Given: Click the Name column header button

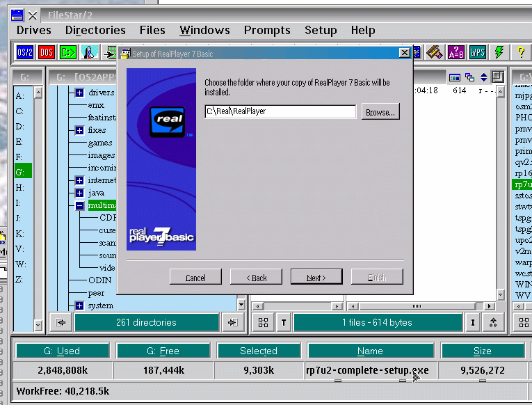Looking at the screenshot, I should 371,351.
